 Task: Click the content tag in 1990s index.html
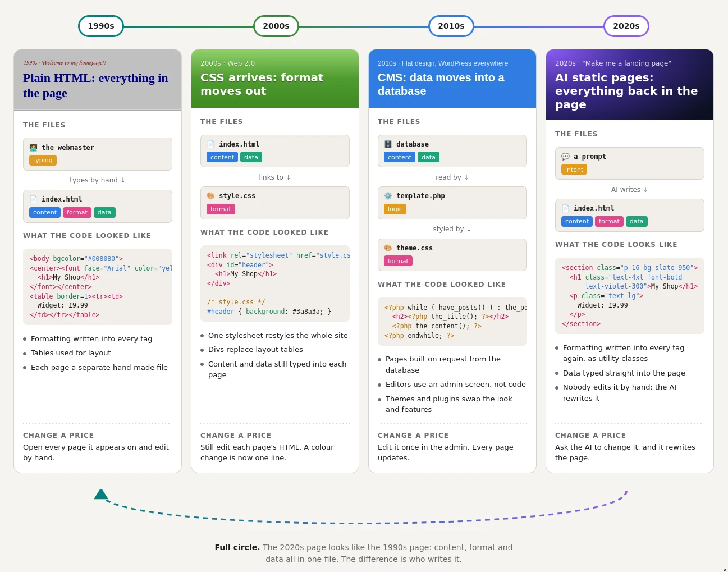pos(45,212)
